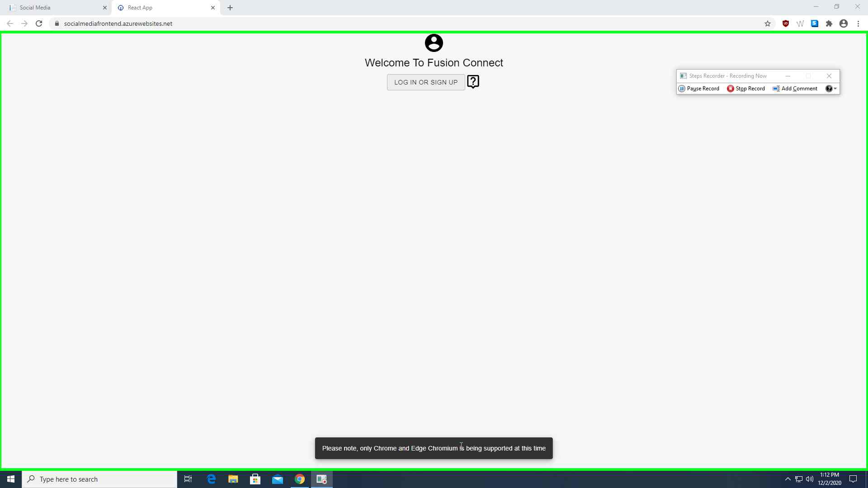Reload the current page
The width and height of the screenshot is (868, 488).
(x=39, y=23)
